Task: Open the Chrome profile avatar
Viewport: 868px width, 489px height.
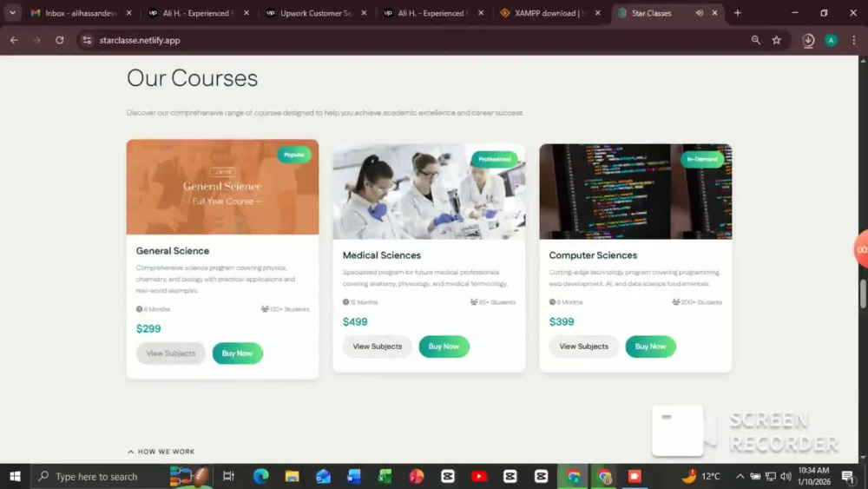Action: pyautogui.click(x=831, y=40)
